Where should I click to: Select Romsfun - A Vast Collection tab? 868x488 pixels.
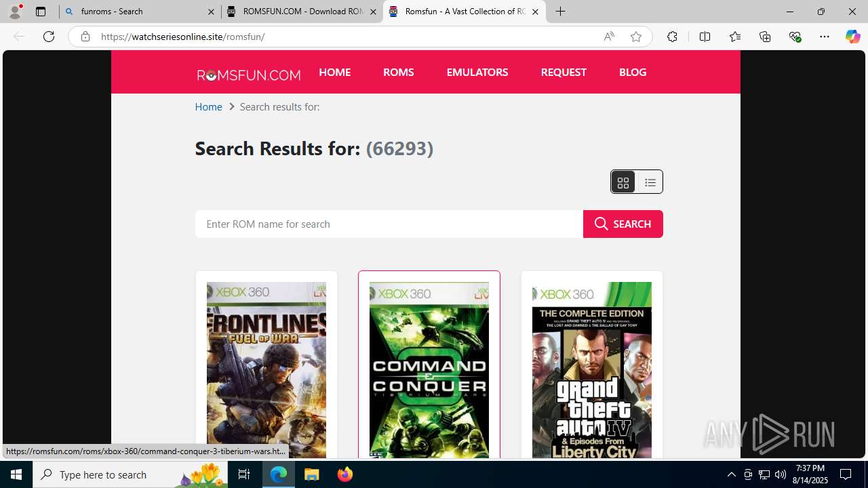pyautogui.click(x=465, y=12)
